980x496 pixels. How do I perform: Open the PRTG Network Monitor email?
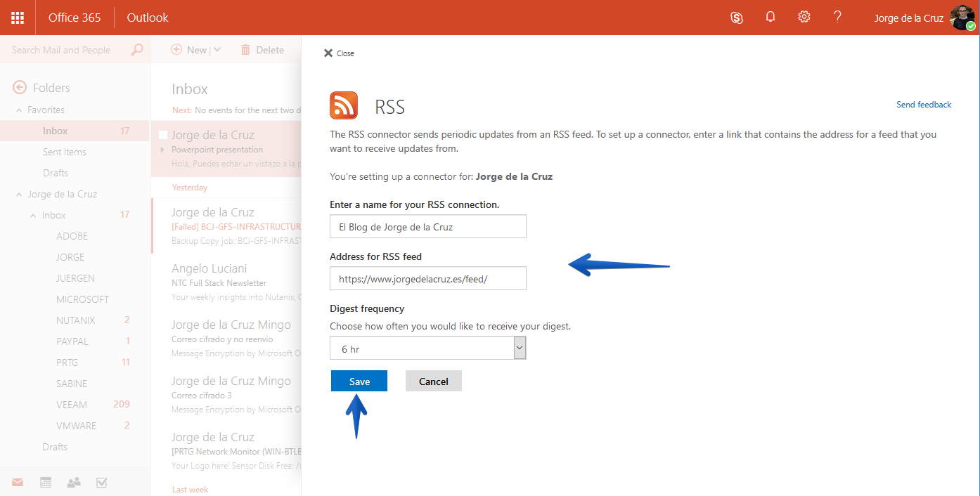[x=226, y=451]
